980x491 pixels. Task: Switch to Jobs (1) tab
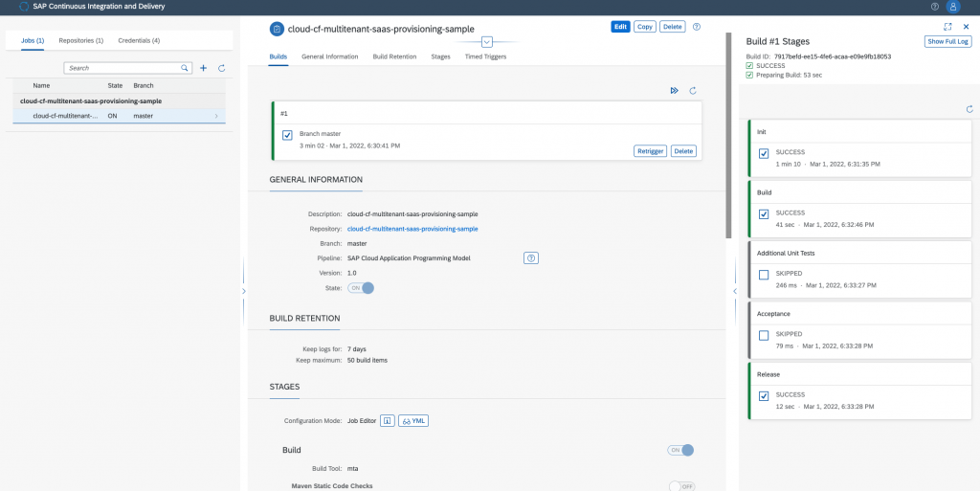33,40
